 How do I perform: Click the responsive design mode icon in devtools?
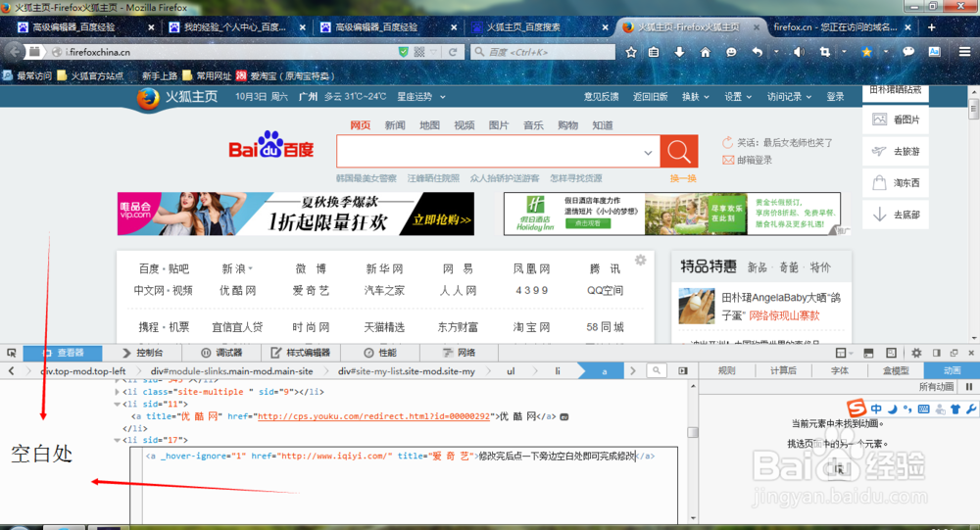click(x=891, y=353)
